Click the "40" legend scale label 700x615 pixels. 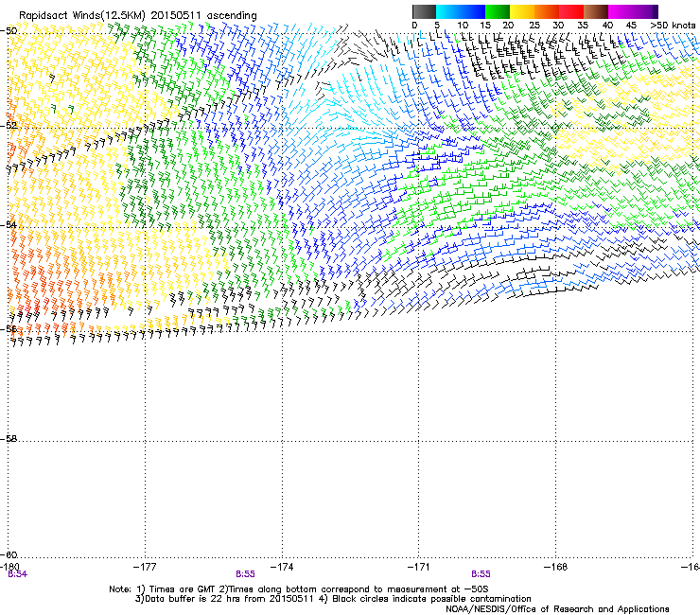pos(607,26)
